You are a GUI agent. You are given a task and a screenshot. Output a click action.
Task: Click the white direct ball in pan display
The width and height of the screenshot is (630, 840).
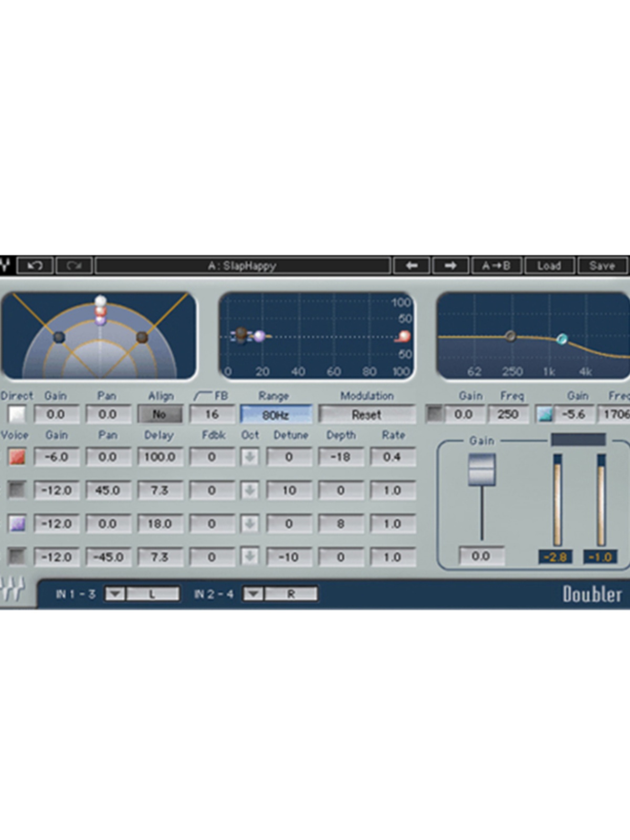point(100,301)
